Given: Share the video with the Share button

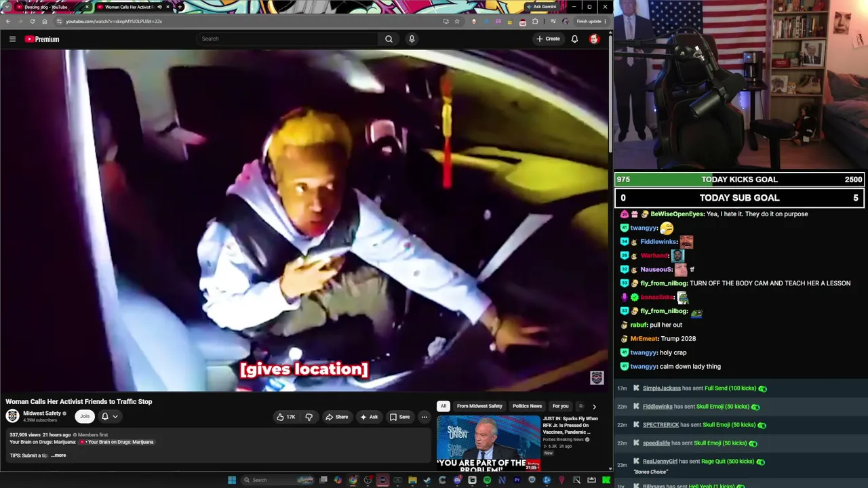Looking at the screenshot, I should tap(336, 417).
